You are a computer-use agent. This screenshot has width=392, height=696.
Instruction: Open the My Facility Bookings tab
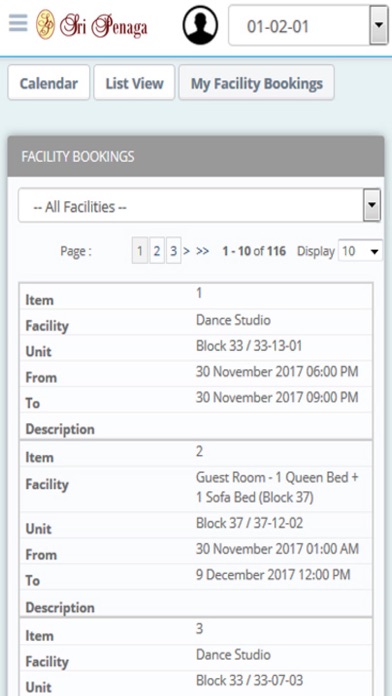click(257, 83)
